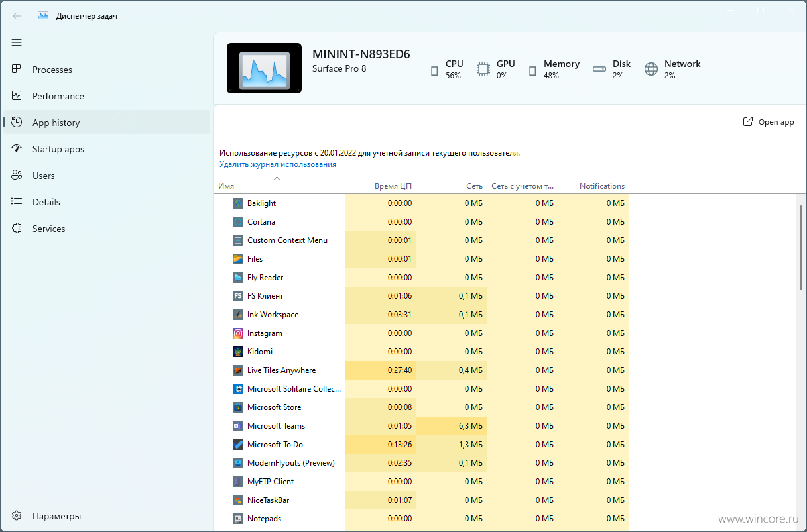The height and width of the screenshot is (532, 807).
Task: Click the vertical scrollbar of app list
Action: (801, 246)
